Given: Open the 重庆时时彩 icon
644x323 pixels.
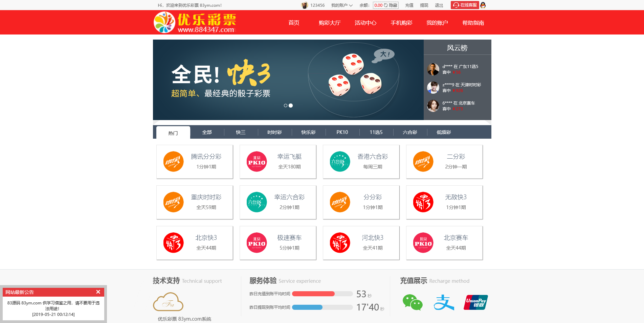Looking at the screenshot, I should pos(173,202).
